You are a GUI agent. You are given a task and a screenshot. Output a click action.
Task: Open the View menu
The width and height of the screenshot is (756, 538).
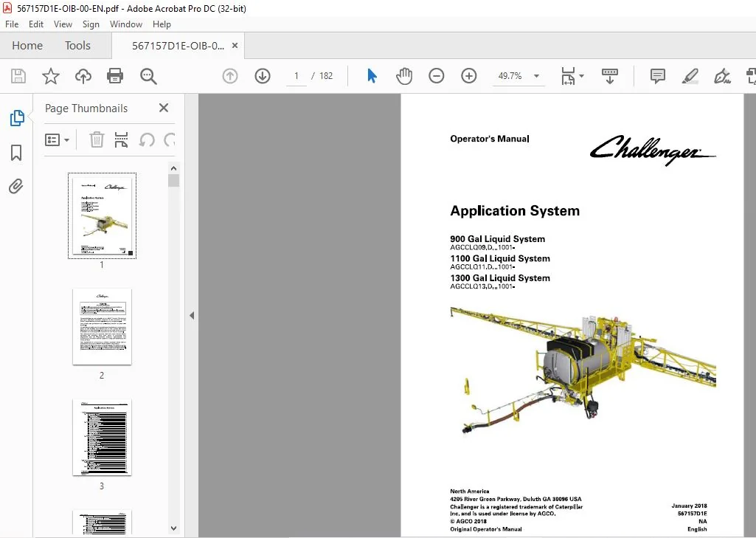pyautogui.click(x=63, y=24)
